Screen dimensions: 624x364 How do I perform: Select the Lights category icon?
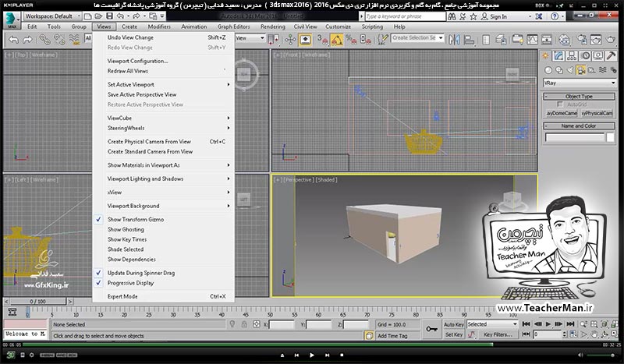[x=570, y=70]
